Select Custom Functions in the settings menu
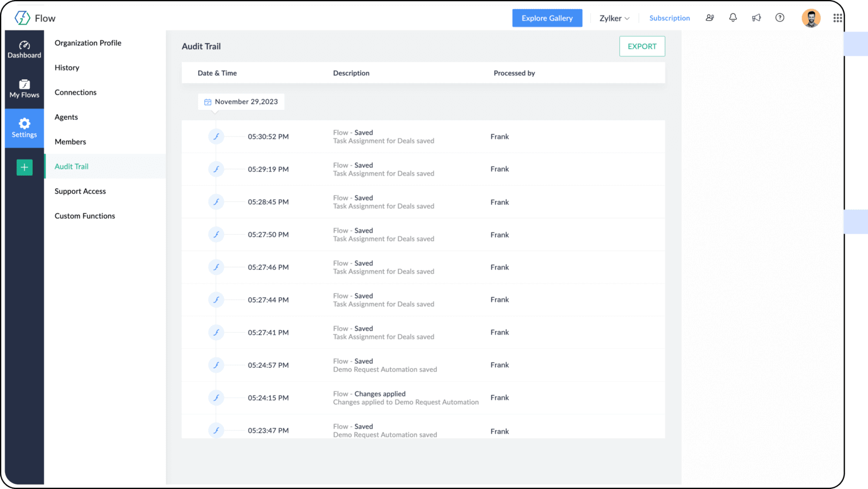 84,216
